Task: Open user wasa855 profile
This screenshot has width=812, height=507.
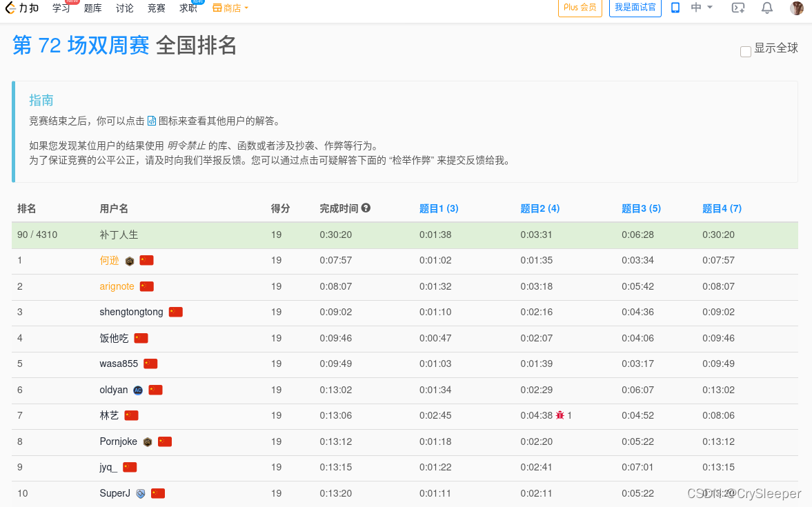Action: coord(119,364)
